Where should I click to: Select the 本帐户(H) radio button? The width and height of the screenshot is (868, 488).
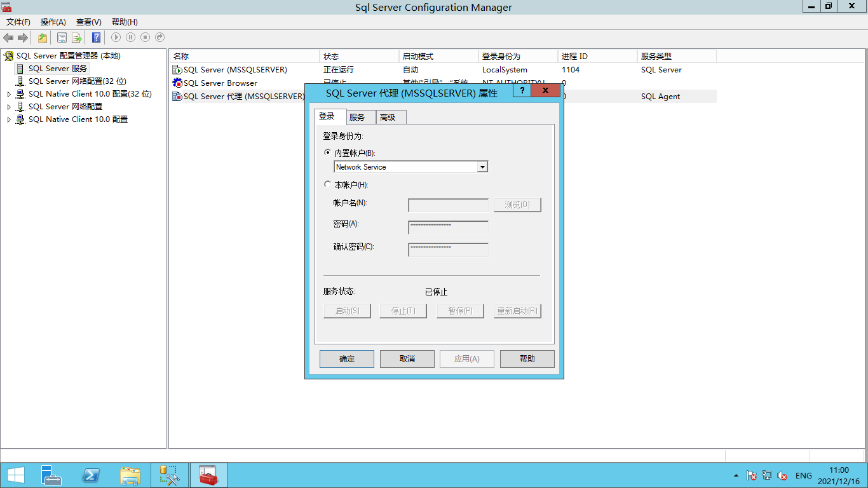point(328,184)
